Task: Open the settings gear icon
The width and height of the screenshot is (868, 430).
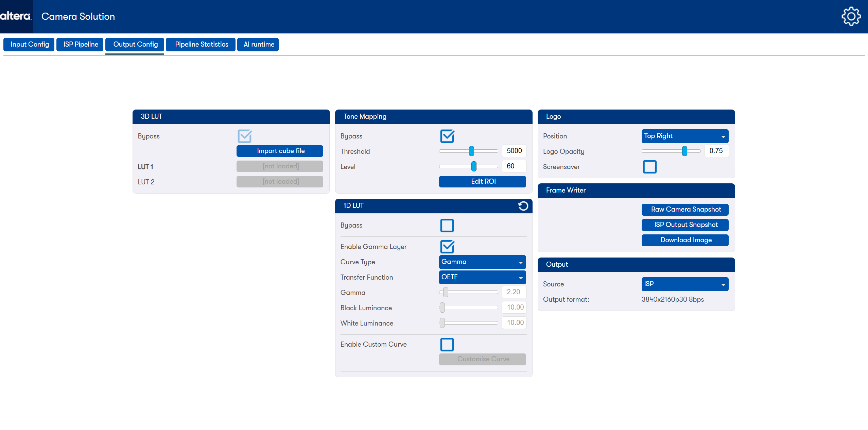Action: click(851, 16)
